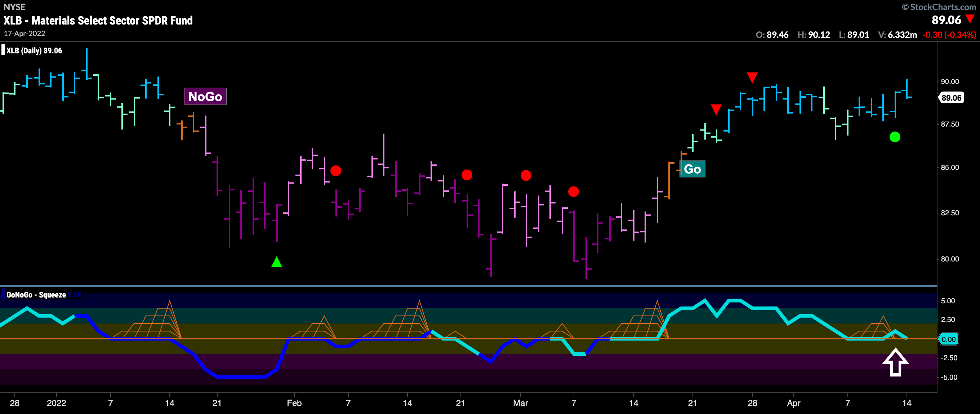980x414 pixels.
Task: Click the volume value V: 6.332m
Action: pos(897,35)
